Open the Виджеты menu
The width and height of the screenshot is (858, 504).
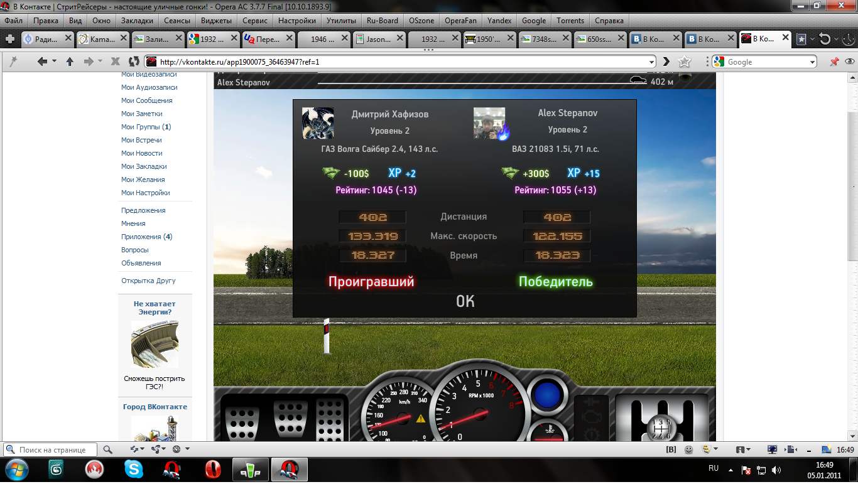pos(216,20)
